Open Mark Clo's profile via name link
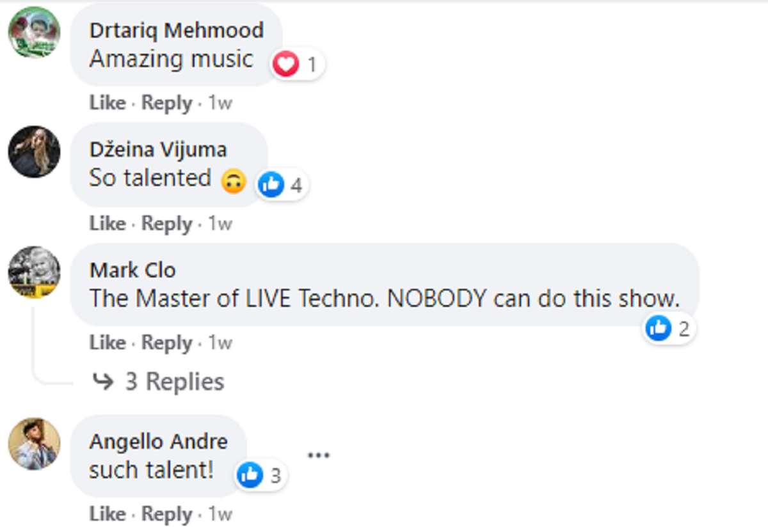This screenshot has width=768, height=532. pyautogui.click(x=132, y=270)
